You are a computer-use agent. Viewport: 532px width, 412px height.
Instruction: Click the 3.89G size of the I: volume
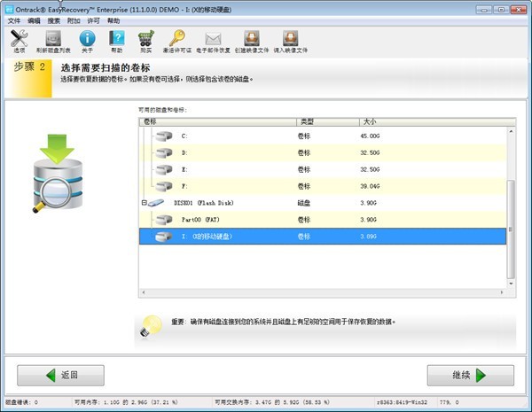tap(368, 237)
